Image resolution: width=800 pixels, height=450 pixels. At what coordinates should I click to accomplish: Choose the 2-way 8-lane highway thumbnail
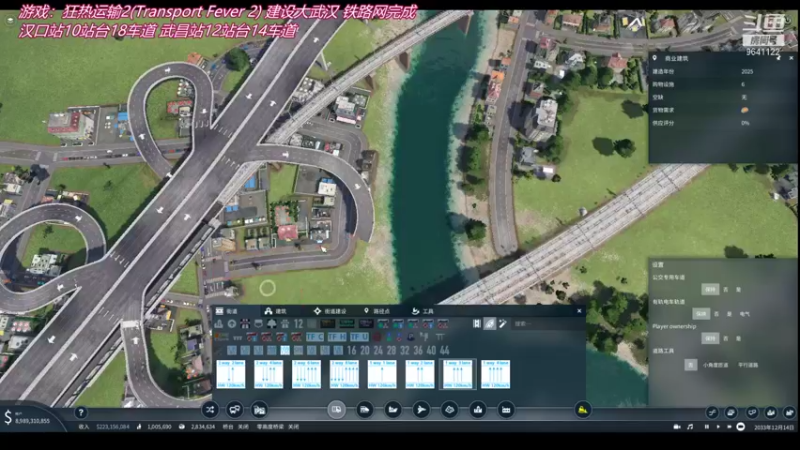344,374
